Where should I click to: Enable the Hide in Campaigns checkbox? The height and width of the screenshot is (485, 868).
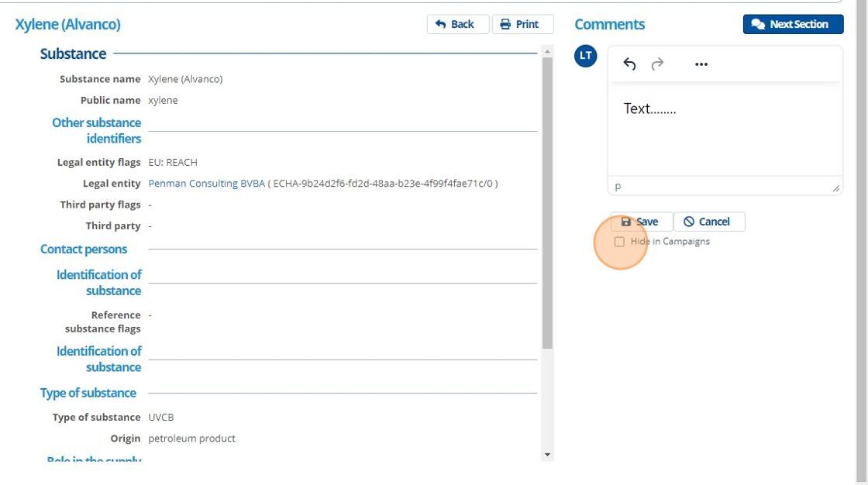click(x=619, y=242)
